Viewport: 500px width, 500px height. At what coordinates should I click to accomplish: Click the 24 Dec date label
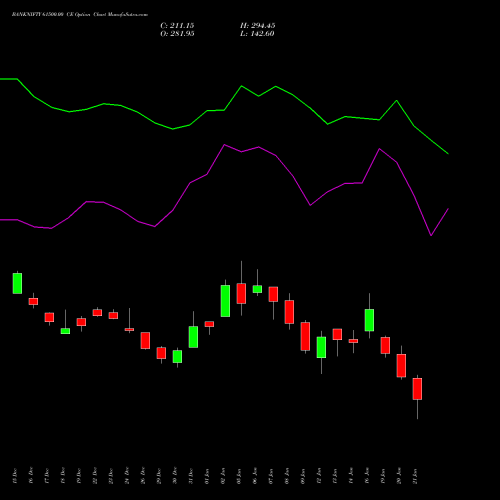(x=126, y=476)
